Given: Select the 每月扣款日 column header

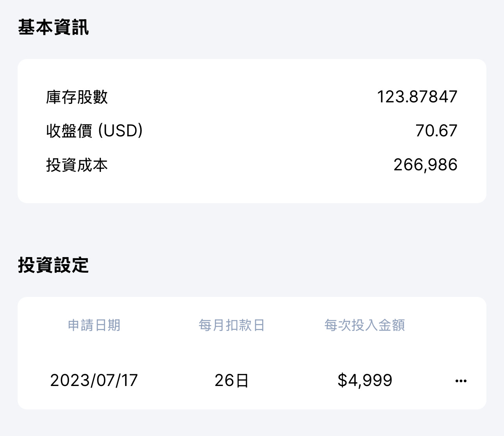Looking at the screenshot, I should 232,325.
